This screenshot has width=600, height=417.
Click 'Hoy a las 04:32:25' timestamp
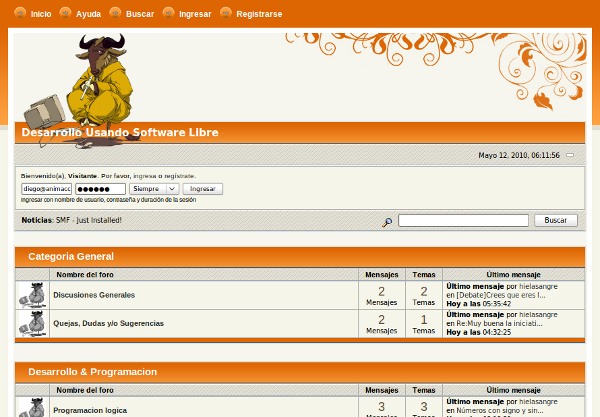click(x=478, y=332)
